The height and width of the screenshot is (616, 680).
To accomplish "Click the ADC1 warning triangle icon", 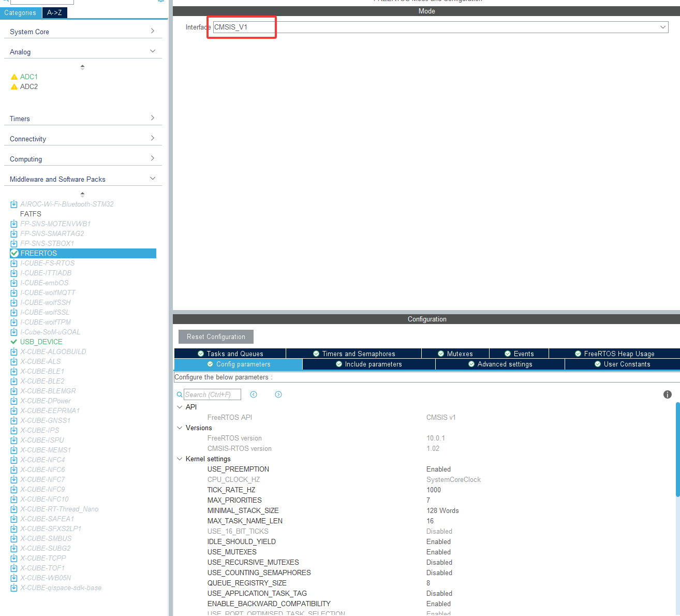I will point(14,77).
